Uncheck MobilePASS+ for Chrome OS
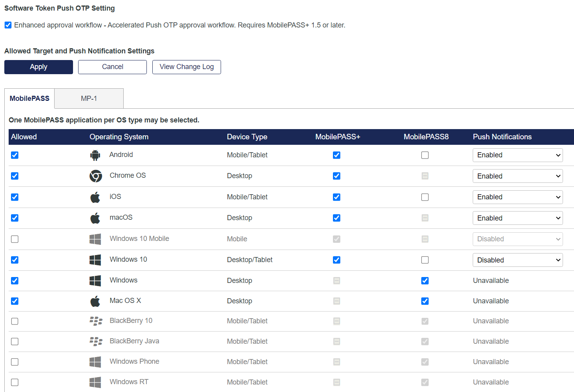574x392 pixels. [336, 176]
